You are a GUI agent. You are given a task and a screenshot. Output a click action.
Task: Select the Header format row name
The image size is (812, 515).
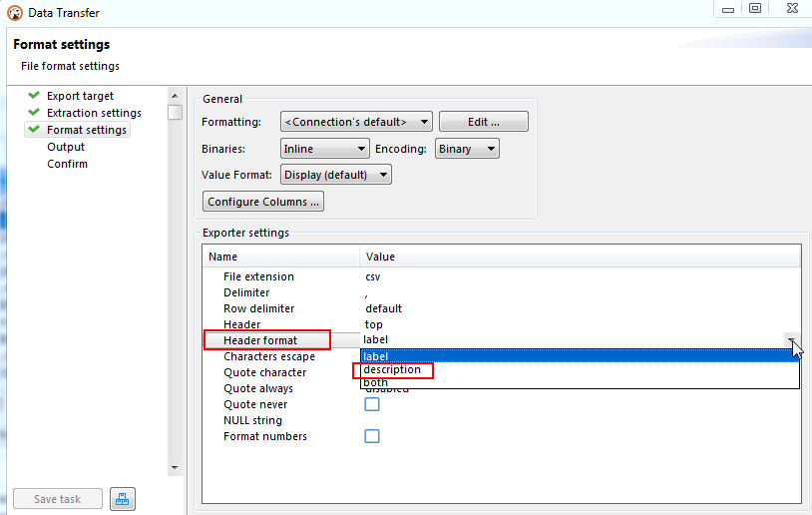point(260,340)
